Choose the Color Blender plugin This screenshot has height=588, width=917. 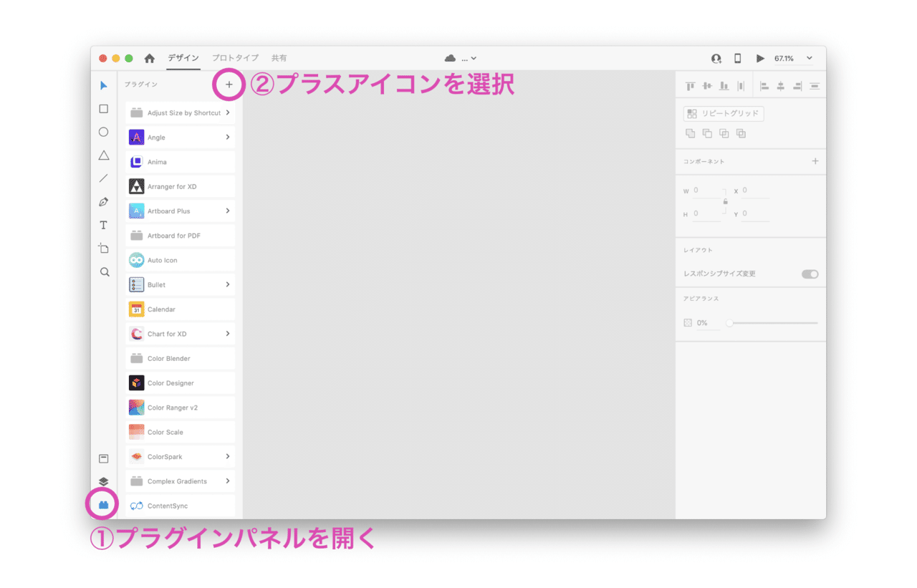[x=181, y=358]
